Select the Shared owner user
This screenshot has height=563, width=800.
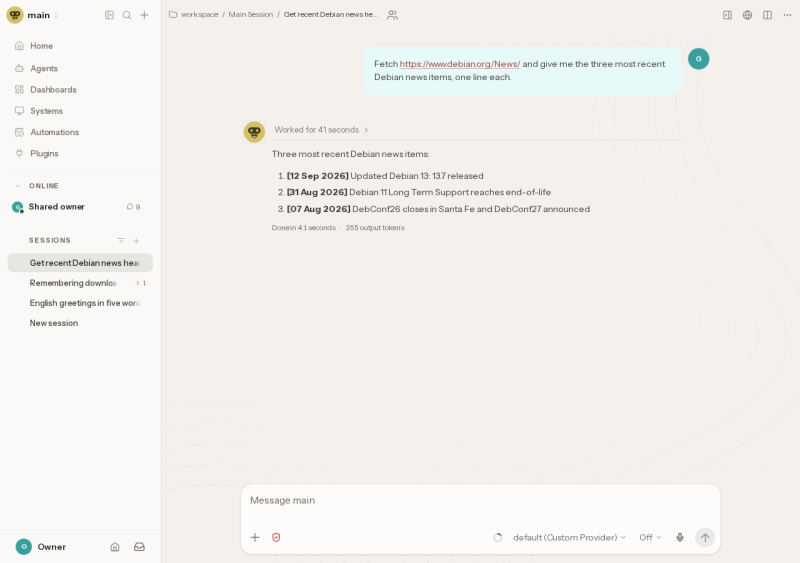pos(56,207)
